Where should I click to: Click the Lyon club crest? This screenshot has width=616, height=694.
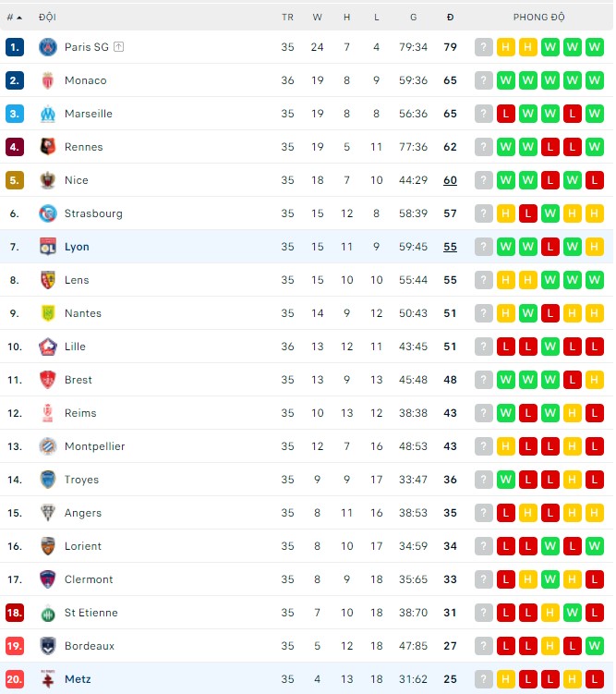click(48, 247)
